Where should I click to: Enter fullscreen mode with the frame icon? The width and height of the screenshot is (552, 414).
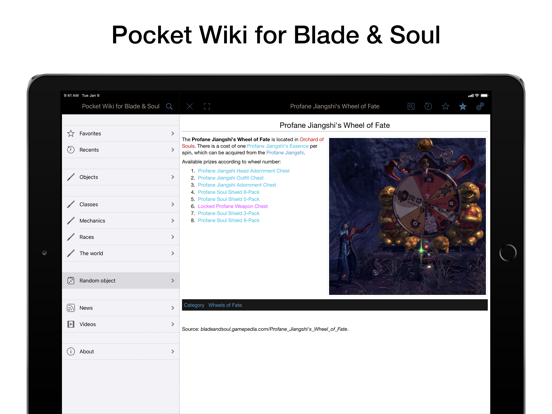(207, 106)
